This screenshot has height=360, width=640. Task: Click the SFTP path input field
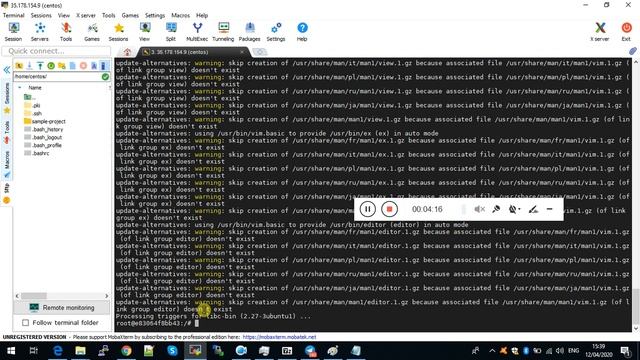click(57, 76)
